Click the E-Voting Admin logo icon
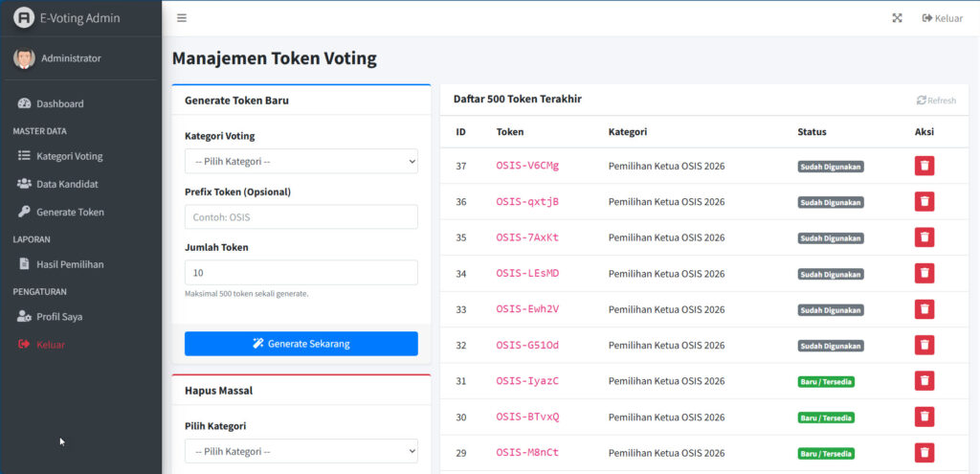Viewport: 980px width, 474px height. (24, 18)
